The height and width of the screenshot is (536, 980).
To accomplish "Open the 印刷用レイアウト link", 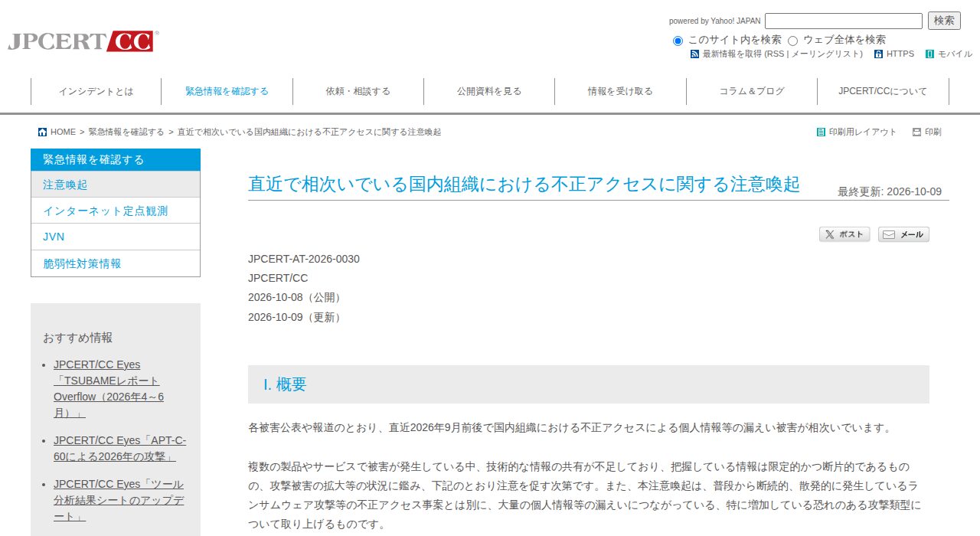I will 863,132.
